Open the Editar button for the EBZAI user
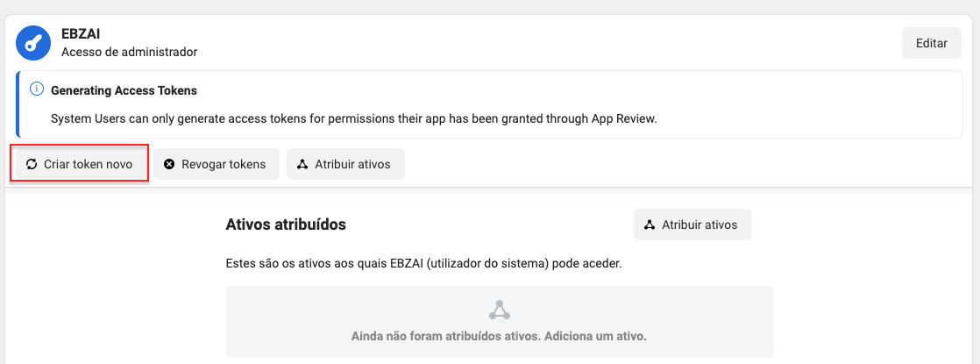This screenshot has height=364, width=980. coord(931,43)
